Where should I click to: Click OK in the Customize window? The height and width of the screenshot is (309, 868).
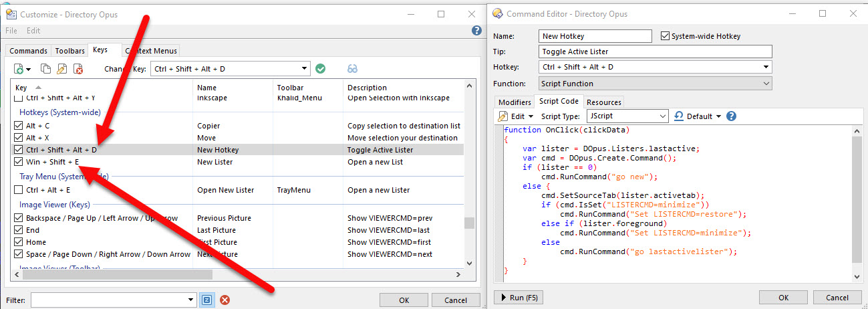(404, 300)
